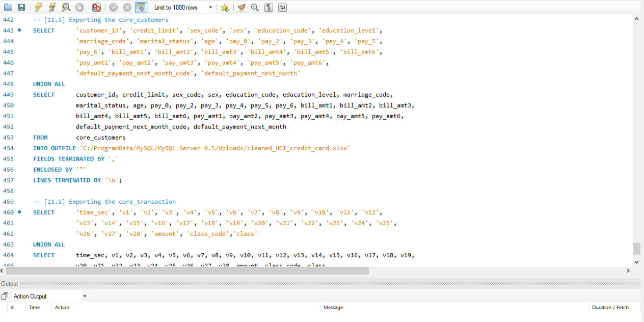This screenshot has height=322, width=644.
Task: Click 'UNION ALL' on line 463
Action: tap(49, 245)
